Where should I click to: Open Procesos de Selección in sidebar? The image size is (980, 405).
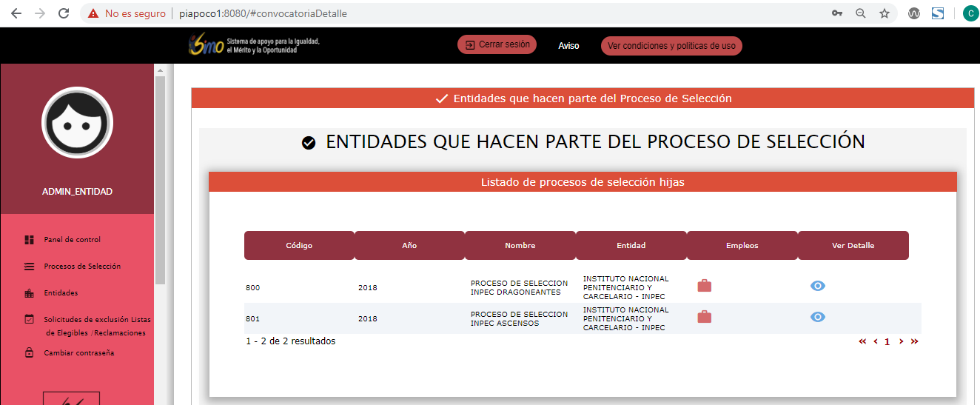pyautogui.click(x=81, y=267)
